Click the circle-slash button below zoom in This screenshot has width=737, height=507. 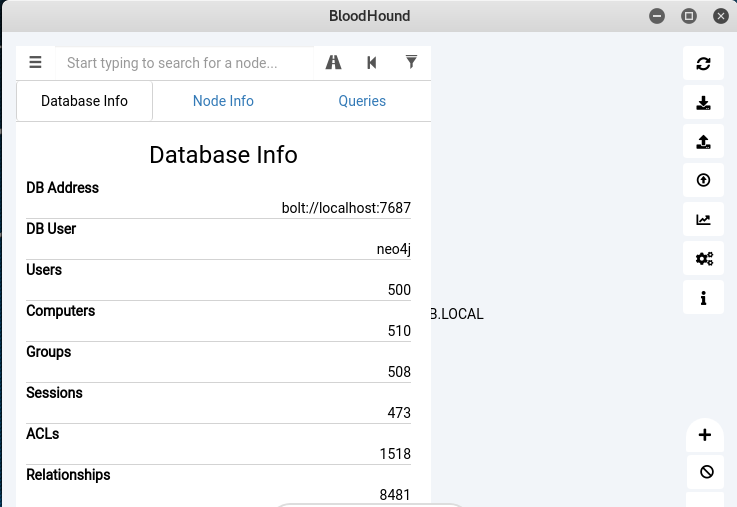(706, 472)
